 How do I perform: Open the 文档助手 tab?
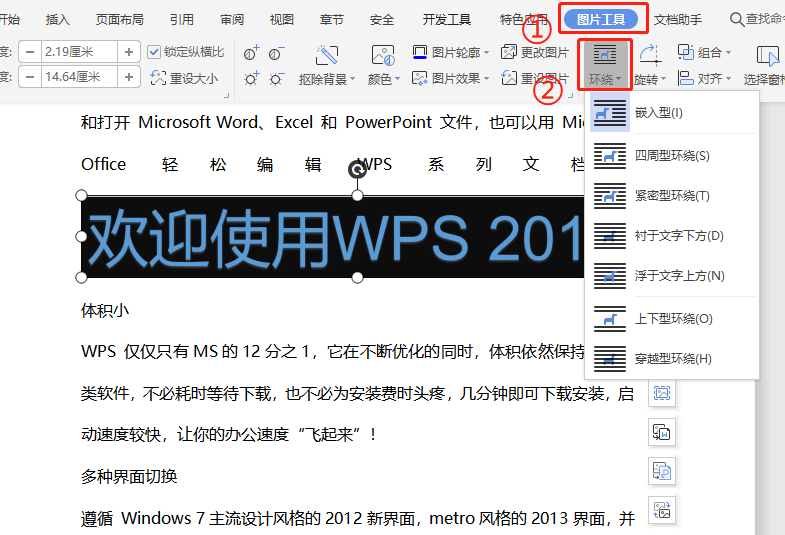click(x=678, y=20)
